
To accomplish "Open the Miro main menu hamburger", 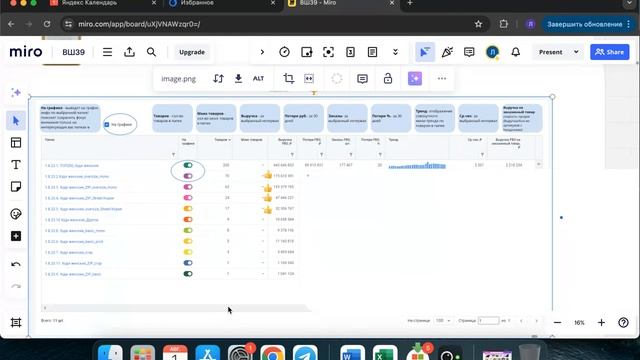I will point(107,52).
